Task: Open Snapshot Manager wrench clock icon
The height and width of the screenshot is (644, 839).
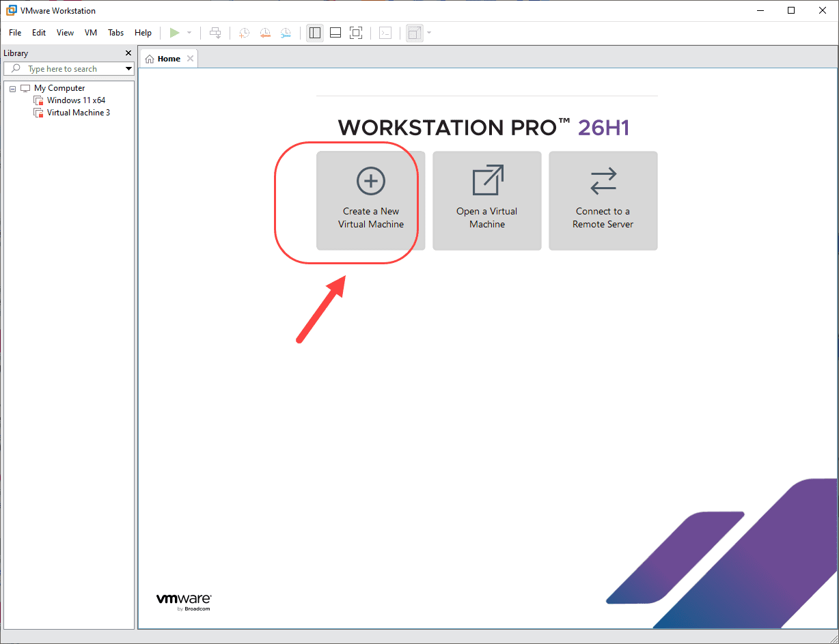Action: coord(286,33)
